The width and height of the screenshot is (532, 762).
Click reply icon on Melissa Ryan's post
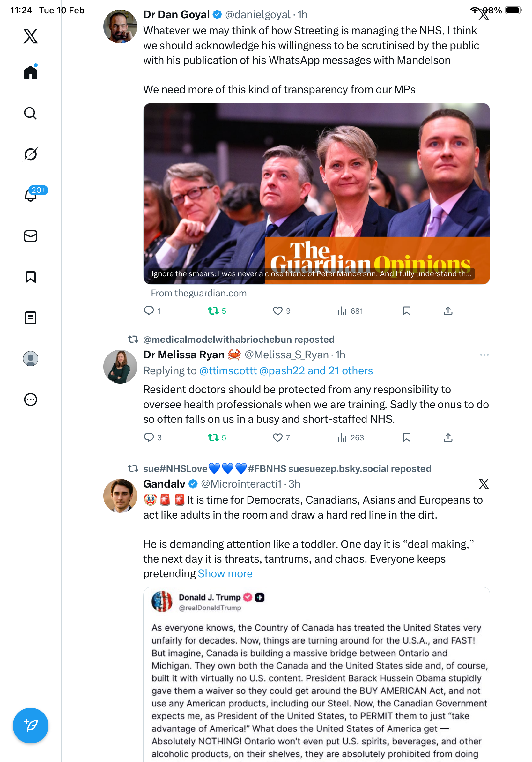[x=149, y=437]
